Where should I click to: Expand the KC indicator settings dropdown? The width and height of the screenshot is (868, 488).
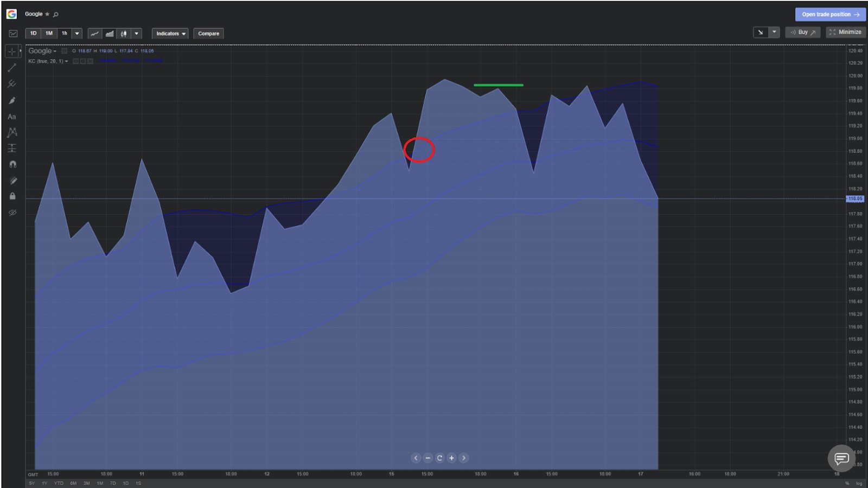pyautogui.click(x=66, y=61)
